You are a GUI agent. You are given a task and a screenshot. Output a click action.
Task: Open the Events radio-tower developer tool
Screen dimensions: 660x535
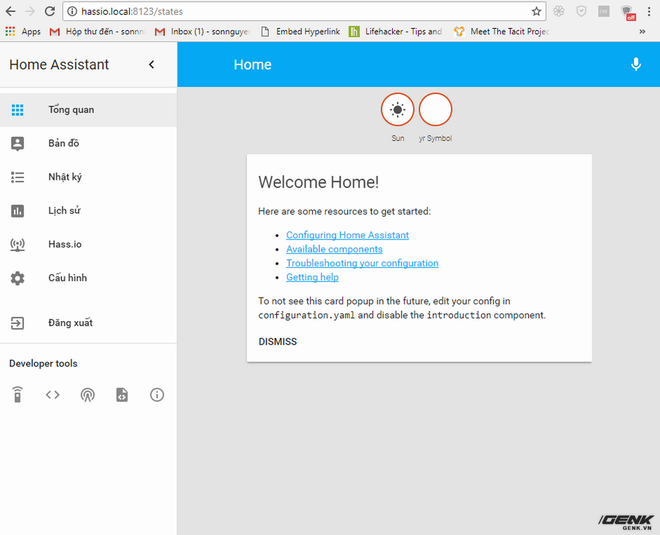click(x=88, y=395)
